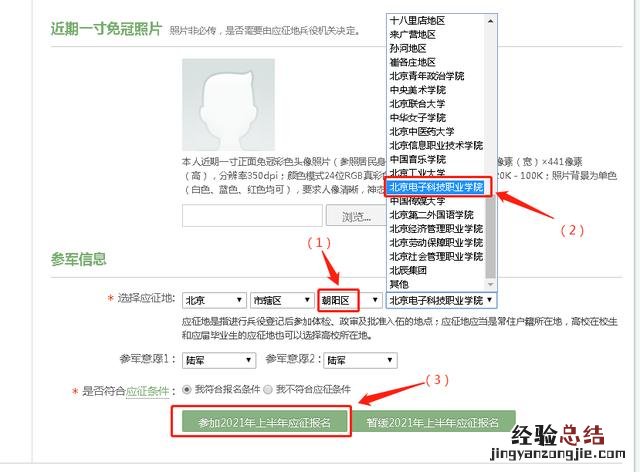This screenshot has height=472, width=640.
Task: Pick 北辰集团 from the list
Action: pyautogui.click(x=436, y=270)
